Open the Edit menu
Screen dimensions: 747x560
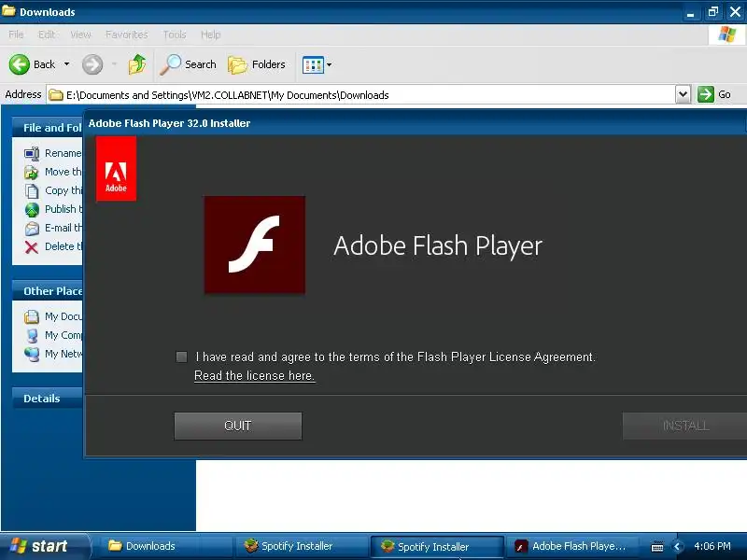pos(47,35)
